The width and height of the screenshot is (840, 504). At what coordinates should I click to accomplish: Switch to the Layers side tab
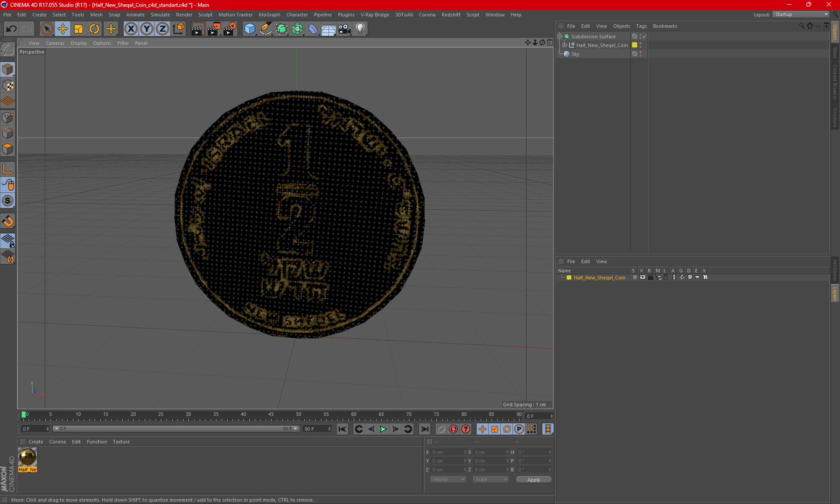(x=835, y=294)
